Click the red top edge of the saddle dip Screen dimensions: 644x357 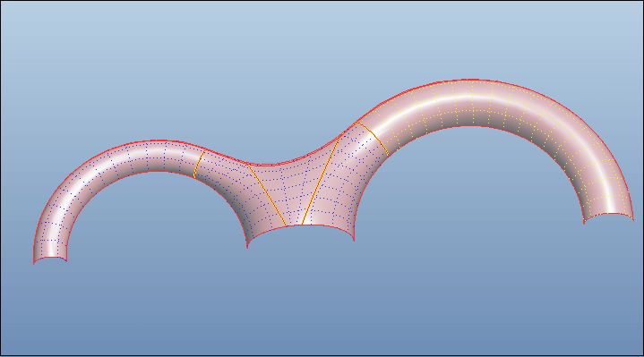point(262,164)
